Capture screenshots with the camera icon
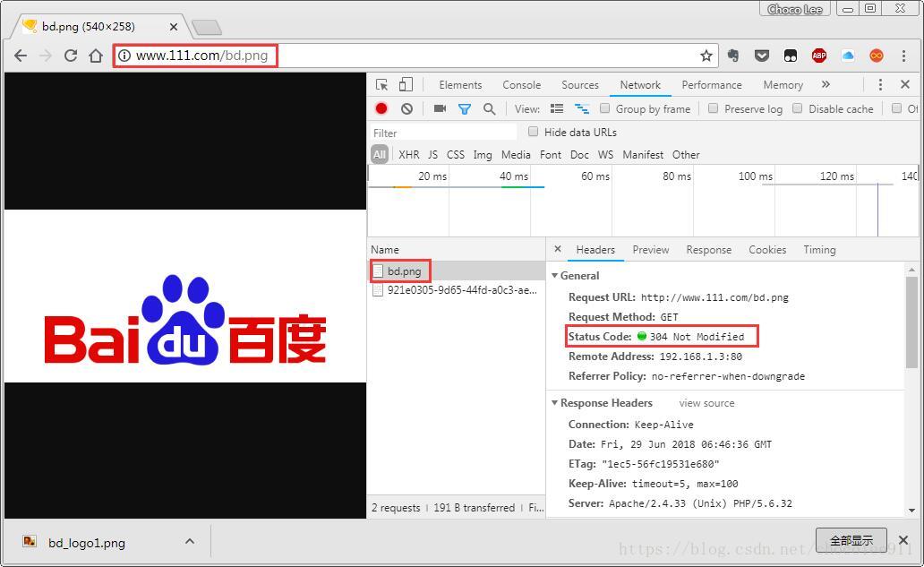 [x=440, y=108]
